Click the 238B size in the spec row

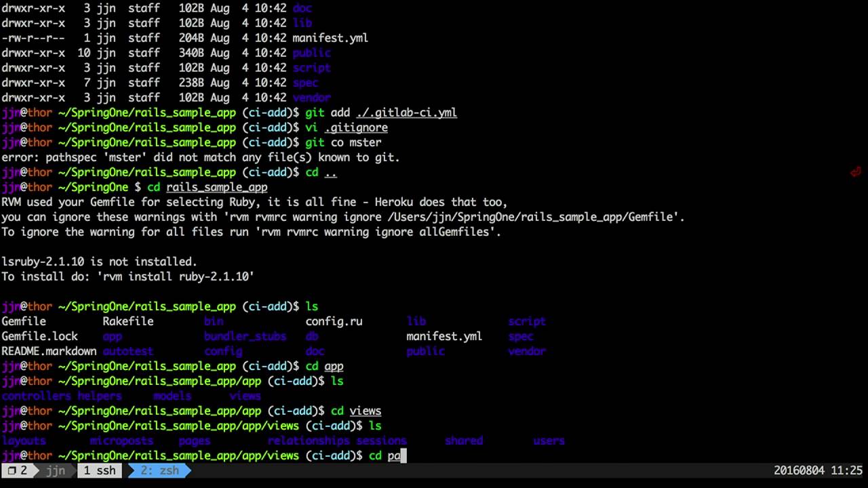191,83
